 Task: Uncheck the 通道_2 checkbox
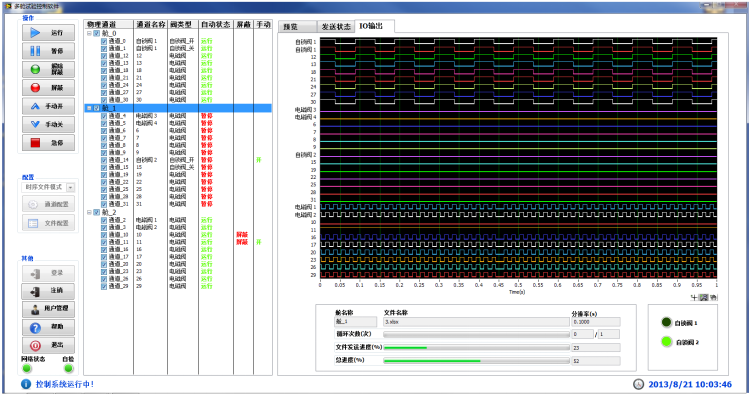(x=104, y=220)
